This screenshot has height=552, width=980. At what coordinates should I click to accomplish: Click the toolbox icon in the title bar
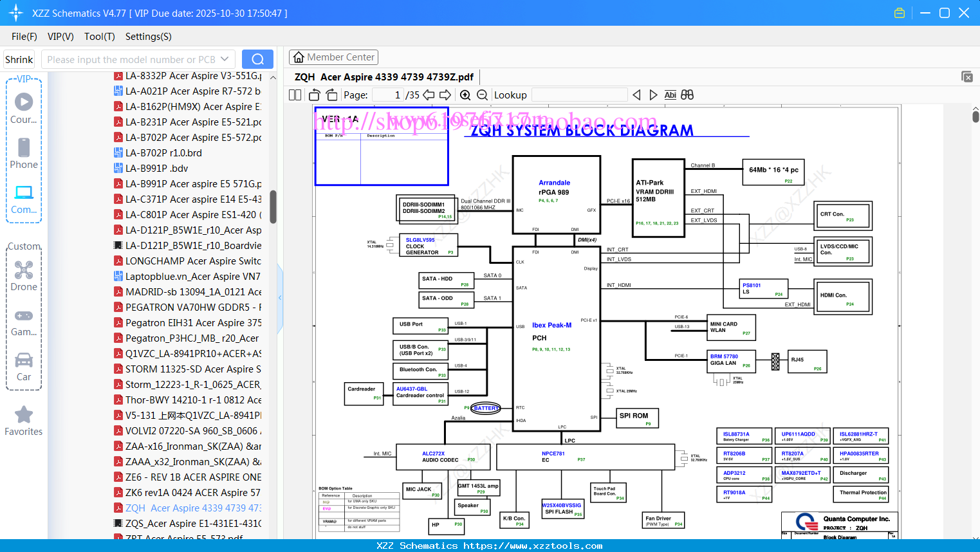tap(900, 13)
